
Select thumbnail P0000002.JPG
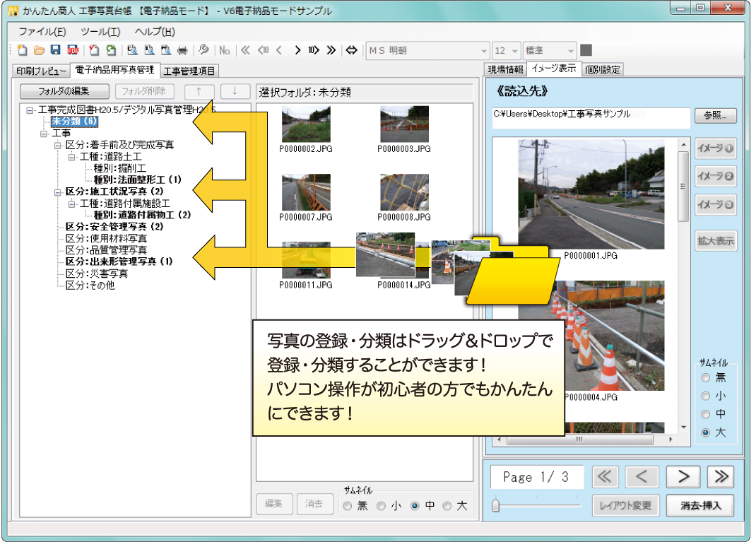coord(306,130)
